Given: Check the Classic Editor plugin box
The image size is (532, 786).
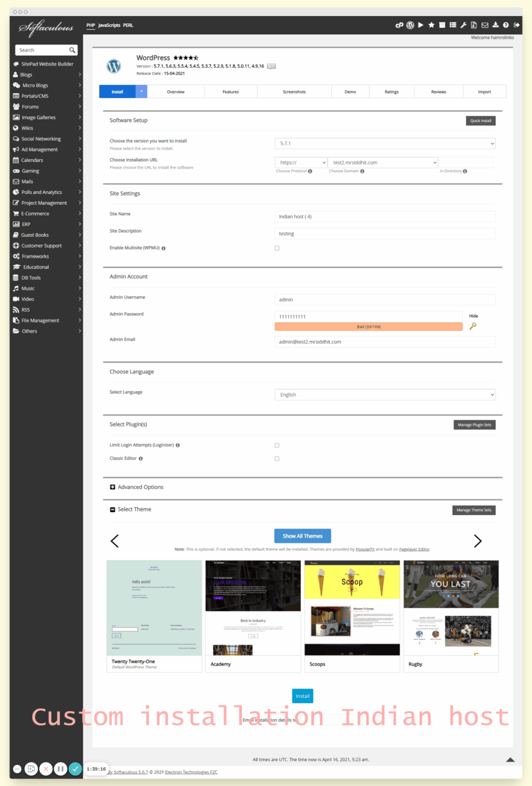Looking at the screenshot, I should click(x=277, y=459).
